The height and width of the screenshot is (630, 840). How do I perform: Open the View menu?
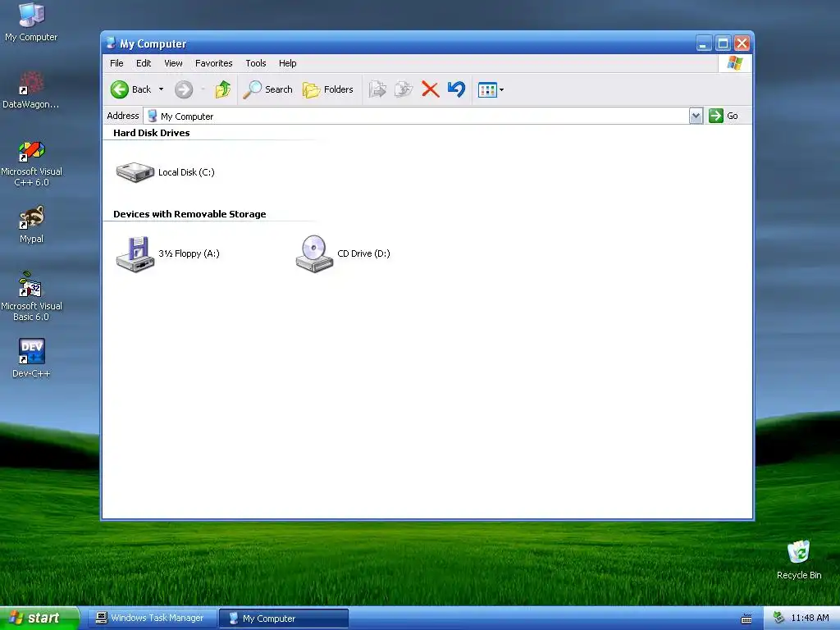[x=173, y=63]
